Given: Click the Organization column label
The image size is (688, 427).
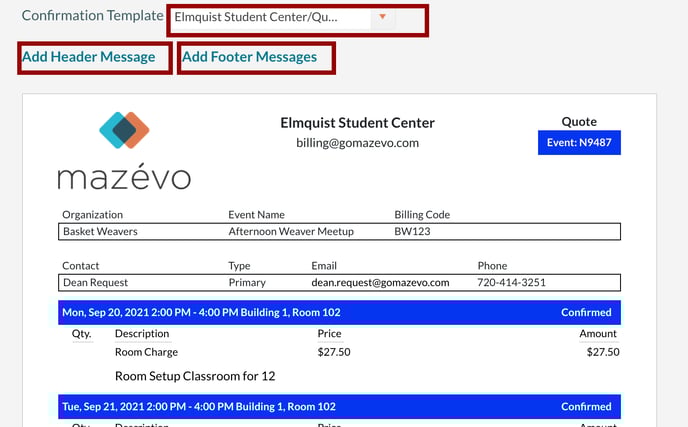Looking at the screenshot, I should (92, 215).
